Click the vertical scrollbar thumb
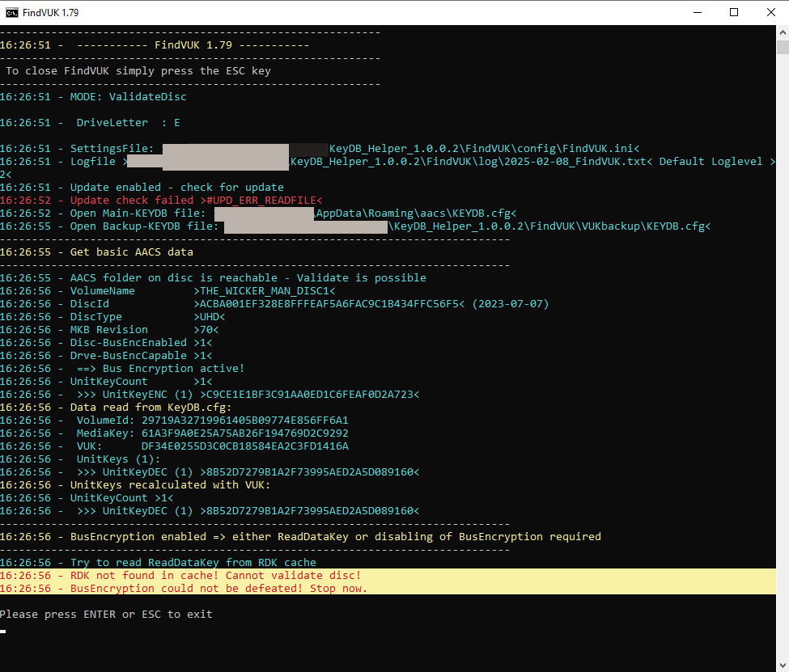Screen dimensions: 789x672 [782, 45]
